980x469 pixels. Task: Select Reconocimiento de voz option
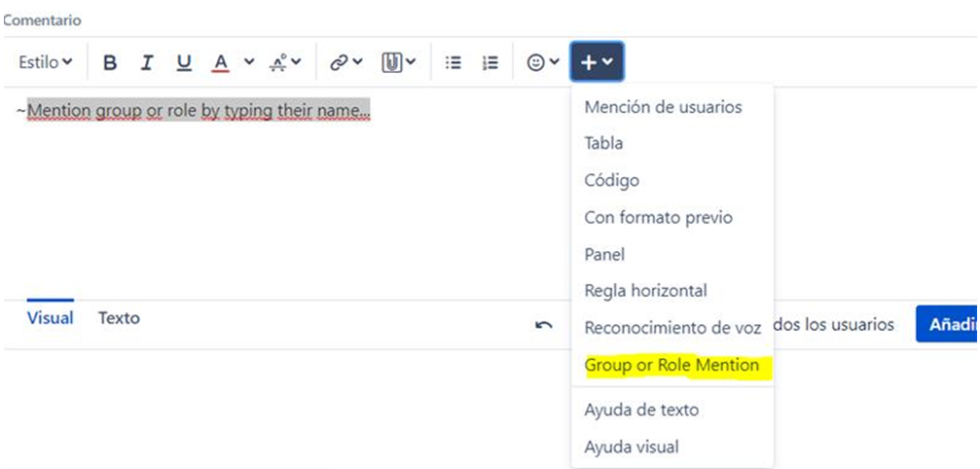(x=671, y=328)
